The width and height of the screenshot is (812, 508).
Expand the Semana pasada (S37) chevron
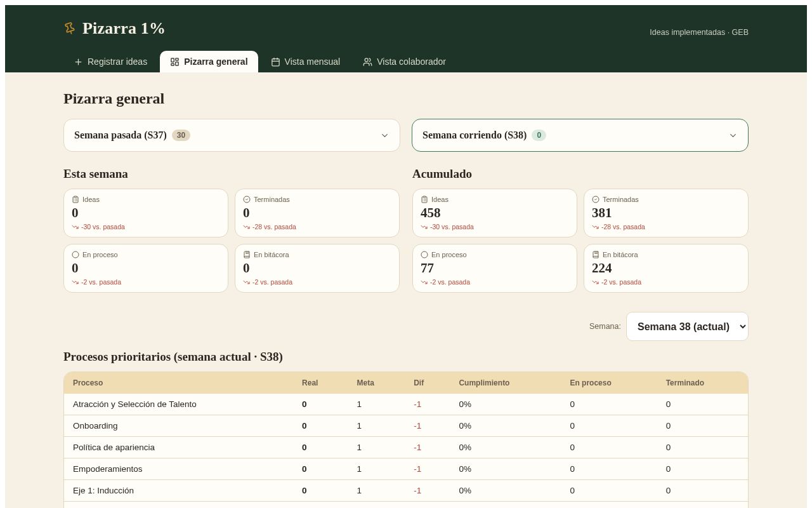[384, 135]
